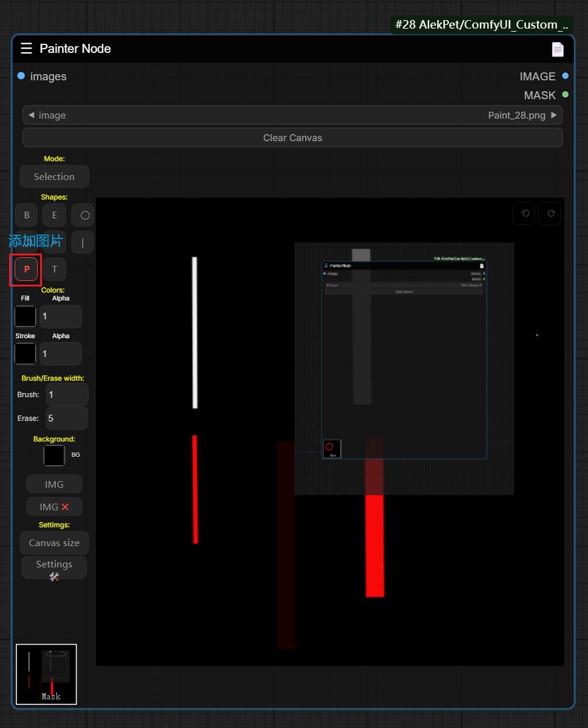The width and height of the screenshot is (588, 728).
Task: Select the circle shape tool
Action: (x=84, y=215)
